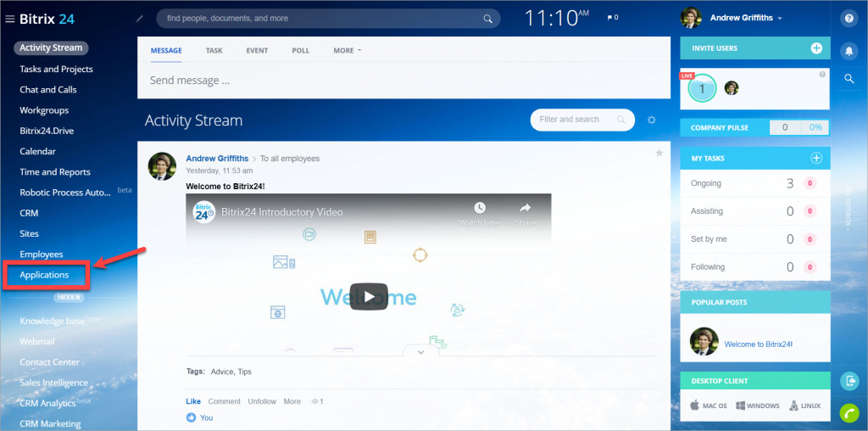
Task: Open Sales Intelligence menu item
Action: pos(53,383)
